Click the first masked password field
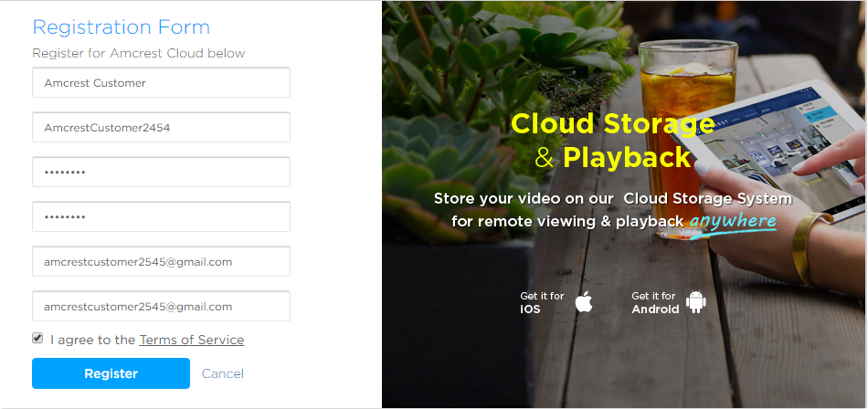Viewport: 868px width, 409px height. click(x=161, y=173)
